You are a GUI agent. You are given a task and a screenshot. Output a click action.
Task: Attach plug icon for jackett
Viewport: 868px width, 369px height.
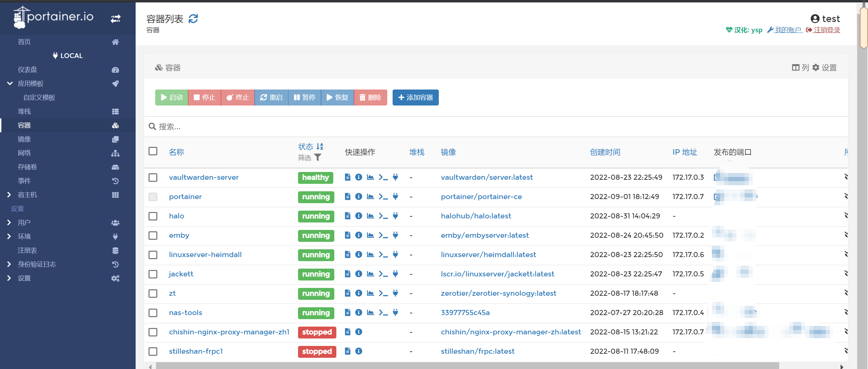[x=395, y=274]
